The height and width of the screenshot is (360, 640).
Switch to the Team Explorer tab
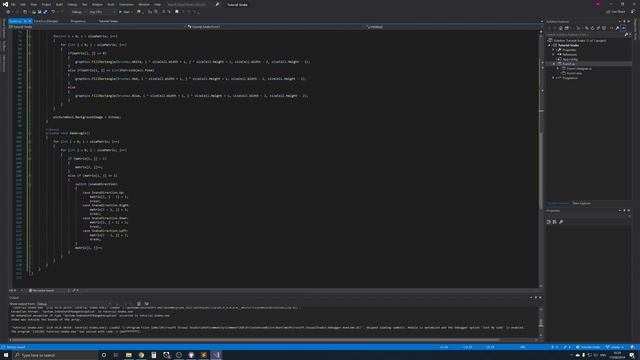click(x=581, y=203)
